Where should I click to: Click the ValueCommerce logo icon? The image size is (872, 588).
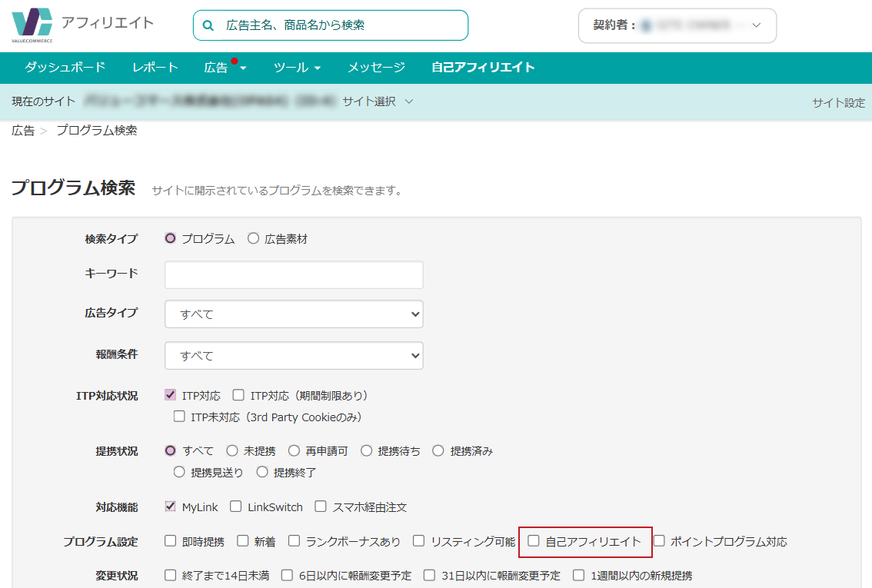[x=32, y=24]
